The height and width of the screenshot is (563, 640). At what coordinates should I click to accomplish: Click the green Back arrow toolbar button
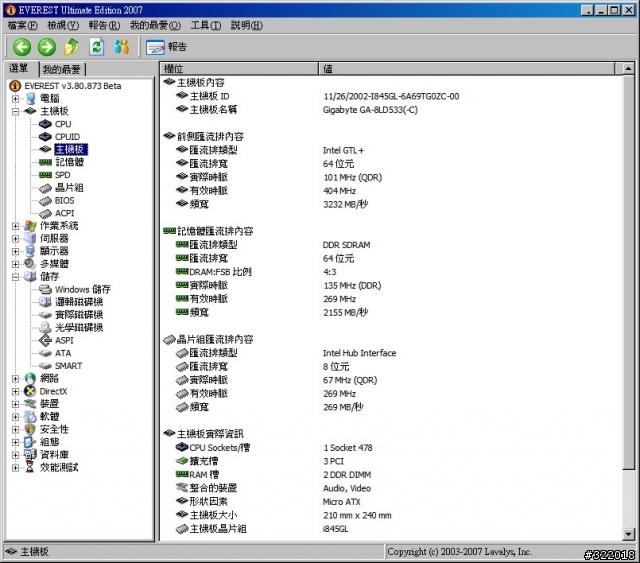coord(22,47)
